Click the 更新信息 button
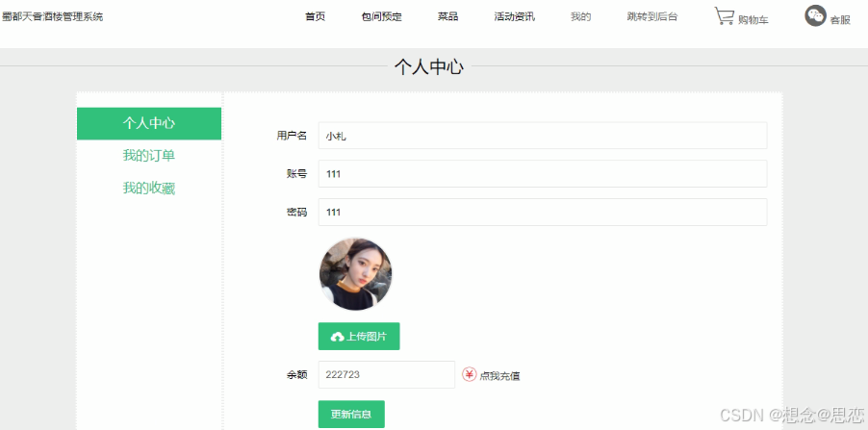 [351, 414]
